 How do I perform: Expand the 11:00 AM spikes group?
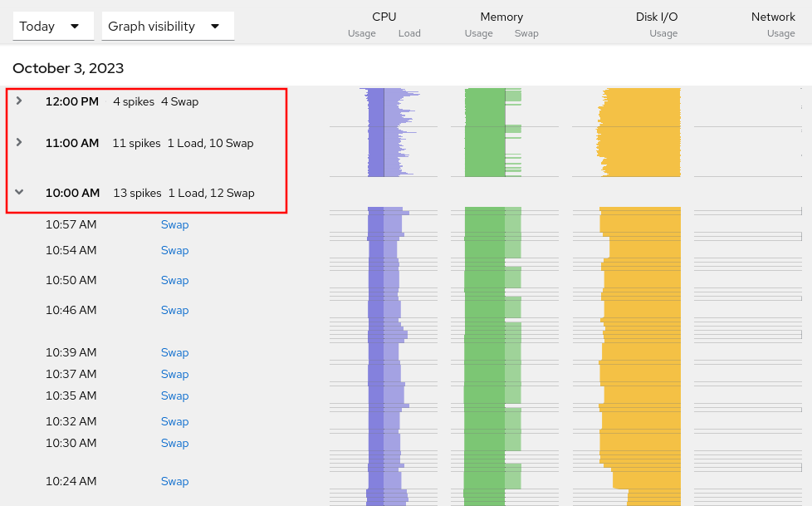[18, 143]
